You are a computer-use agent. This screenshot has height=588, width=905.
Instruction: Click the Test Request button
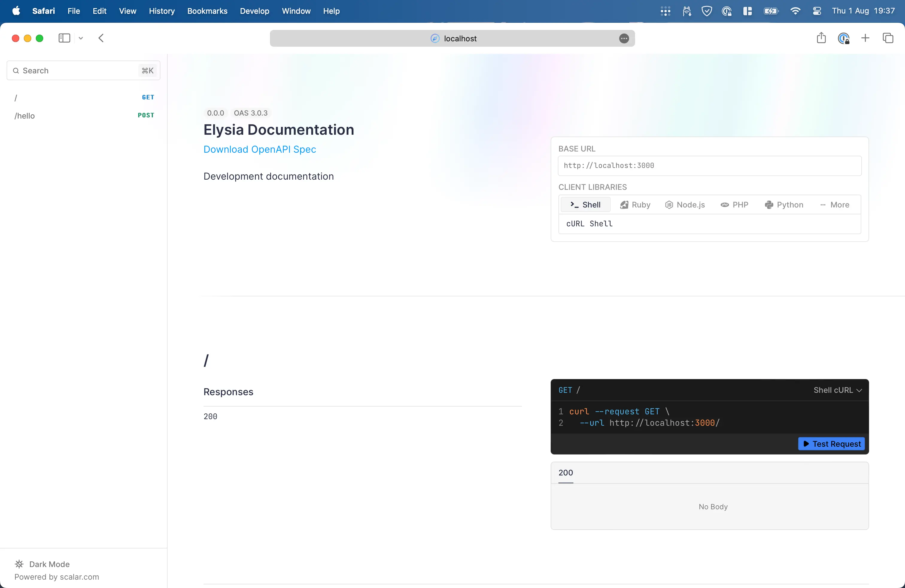[831, 444]
